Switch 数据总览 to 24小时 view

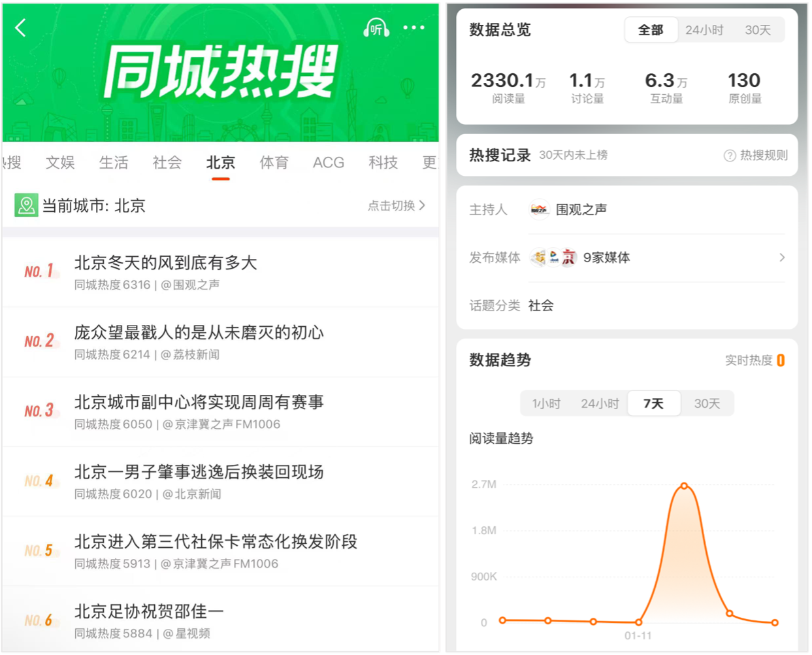[704, 29]
